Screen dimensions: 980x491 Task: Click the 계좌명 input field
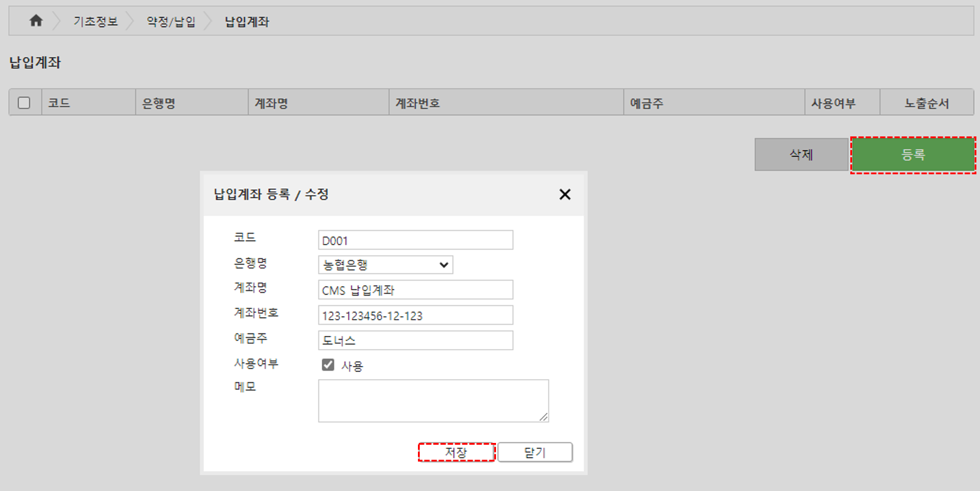tap(415, 290)
